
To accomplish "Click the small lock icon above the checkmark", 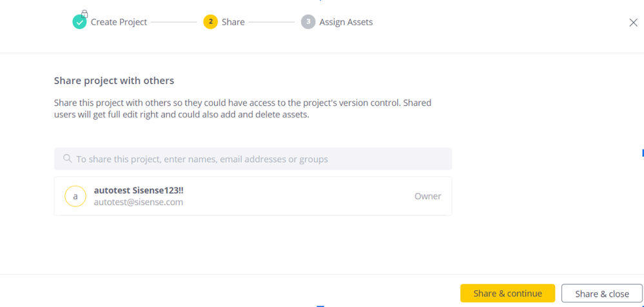I will pos(84,14).
